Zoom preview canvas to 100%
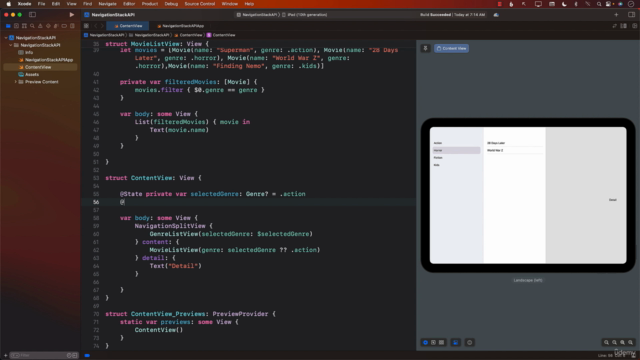The width and height of the screenshot is (640, 360). pyautogui.click(x=614, y=342)
